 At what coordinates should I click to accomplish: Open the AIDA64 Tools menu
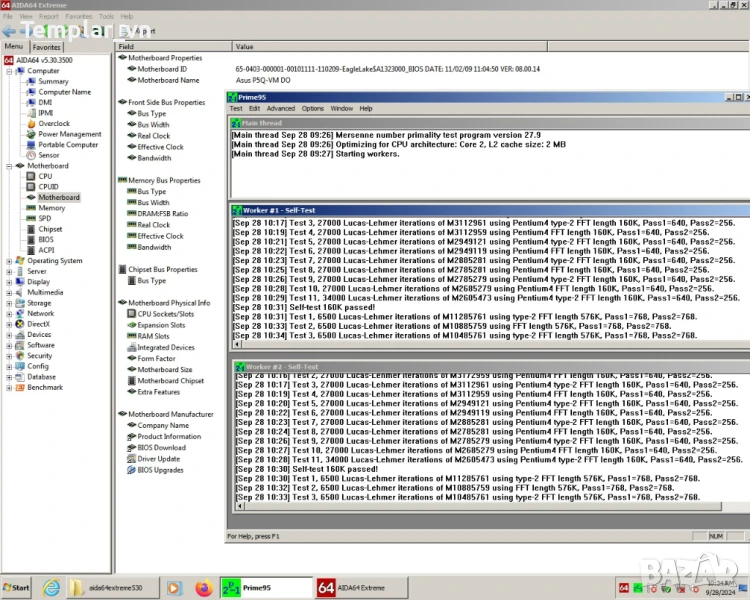pos(106,17)
